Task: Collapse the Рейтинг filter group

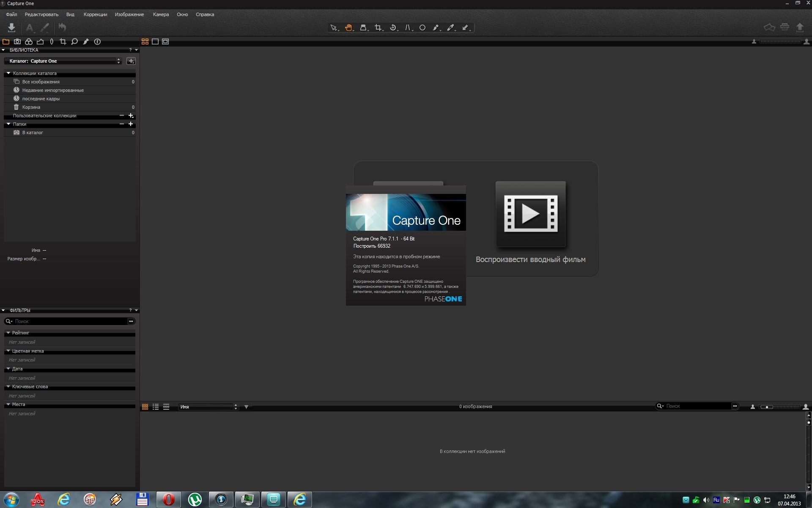Action: pos(8,333)
